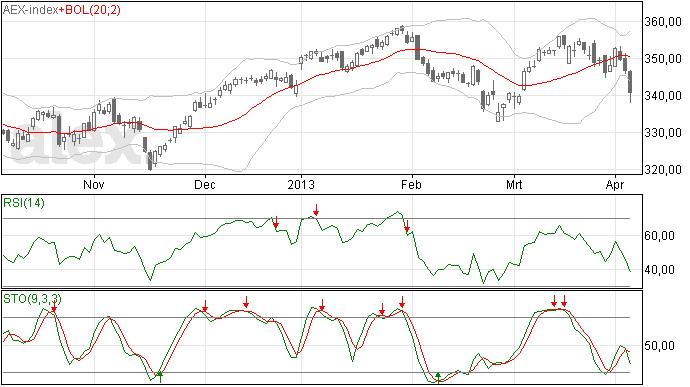Click the Apr label on time axis

pos(615,184)
